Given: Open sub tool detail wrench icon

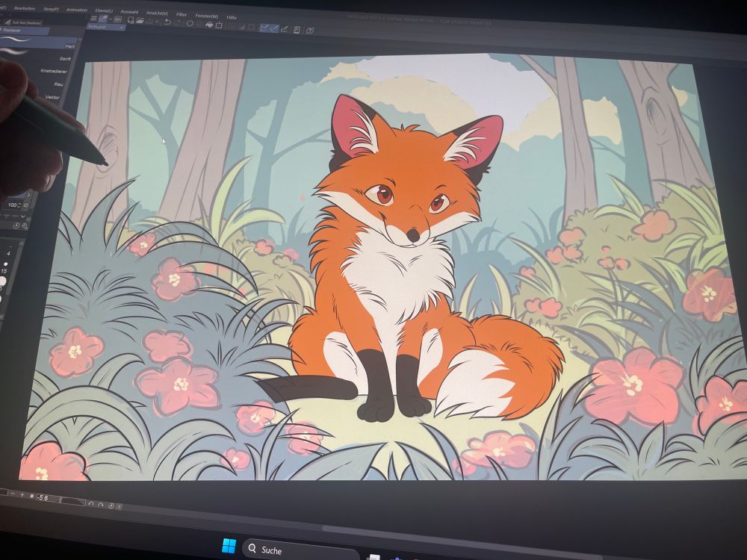Looking at the screenshot, I should pos(25,225).
